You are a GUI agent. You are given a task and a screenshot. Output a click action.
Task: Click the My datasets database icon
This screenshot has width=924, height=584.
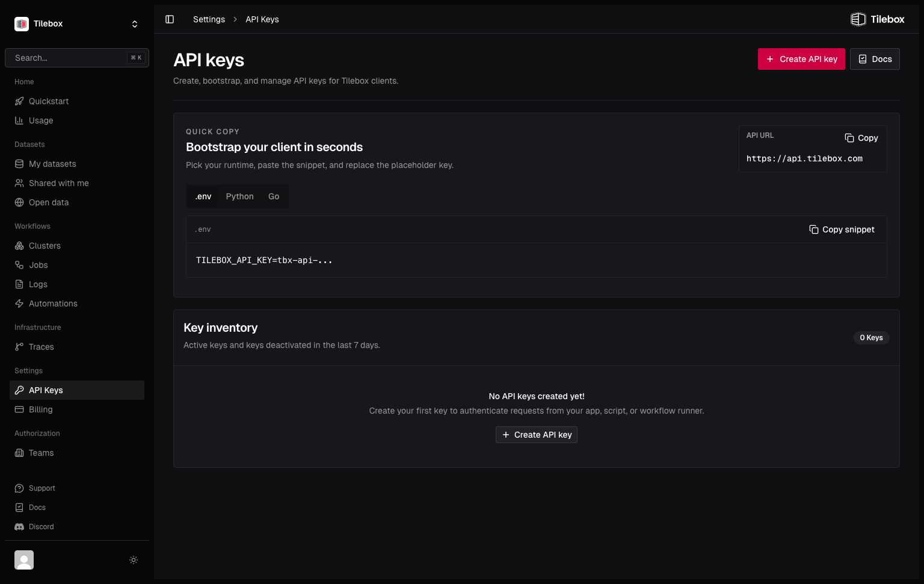19,164
